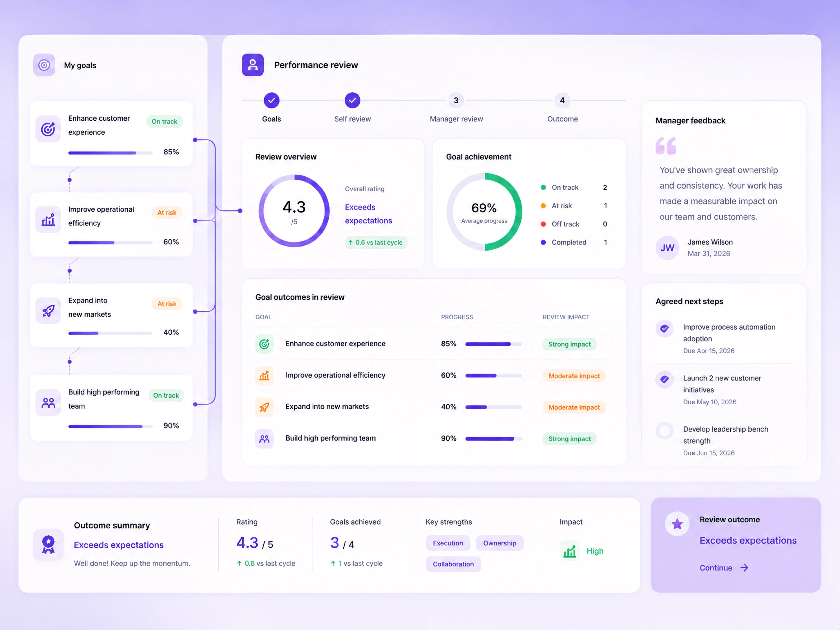Click the green arrow in 0.6 vs last cycle badge

350,243
